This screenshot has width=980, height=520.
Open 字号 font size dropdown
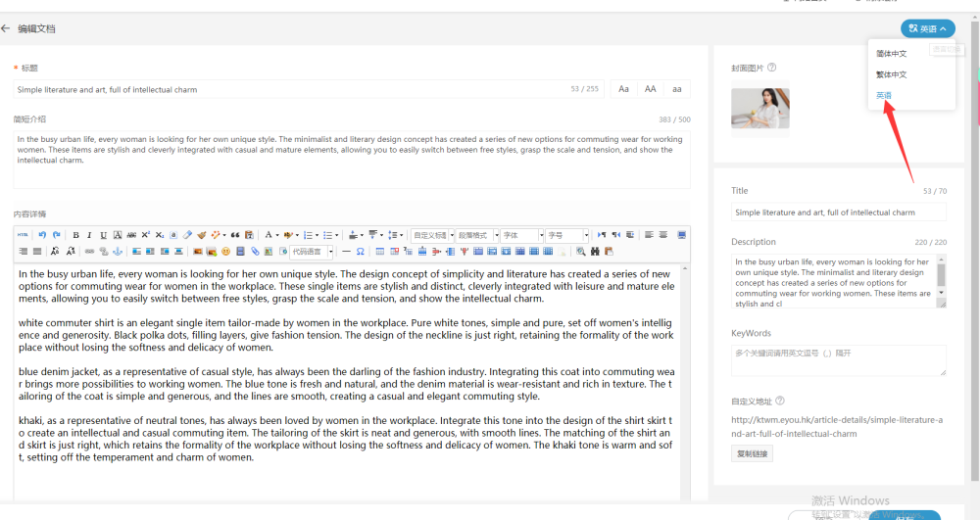[x=567, y=235]
